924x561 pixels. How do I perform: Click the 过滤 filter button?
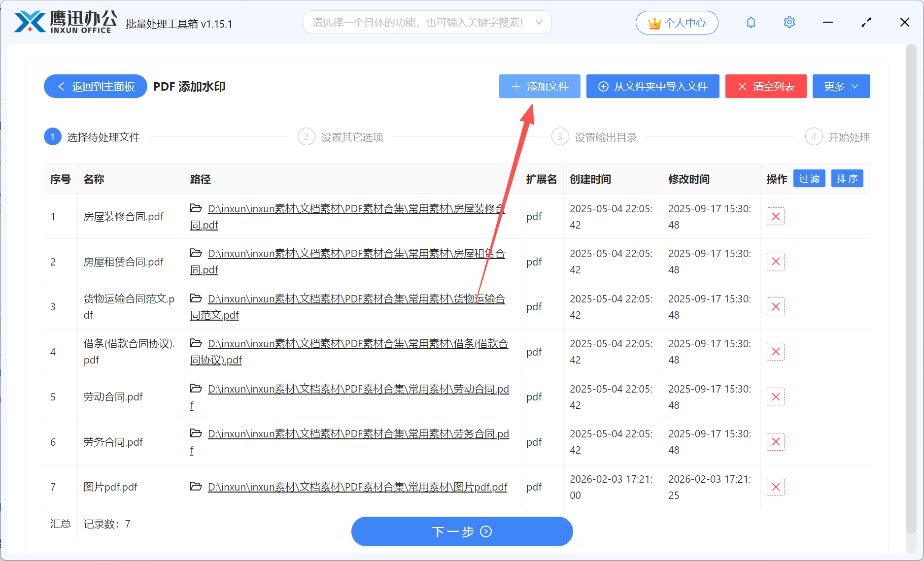[809, 179]
